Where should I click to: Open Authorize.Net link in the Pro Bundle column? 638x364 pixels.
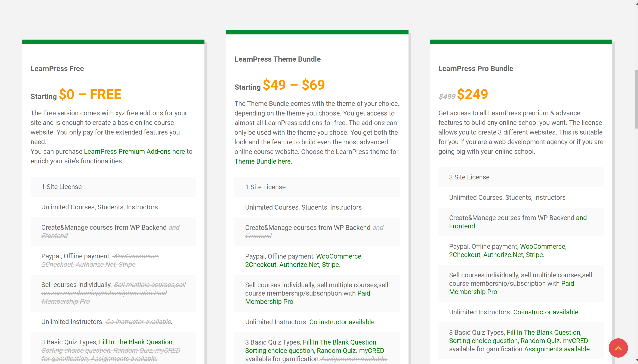point(503,255)
